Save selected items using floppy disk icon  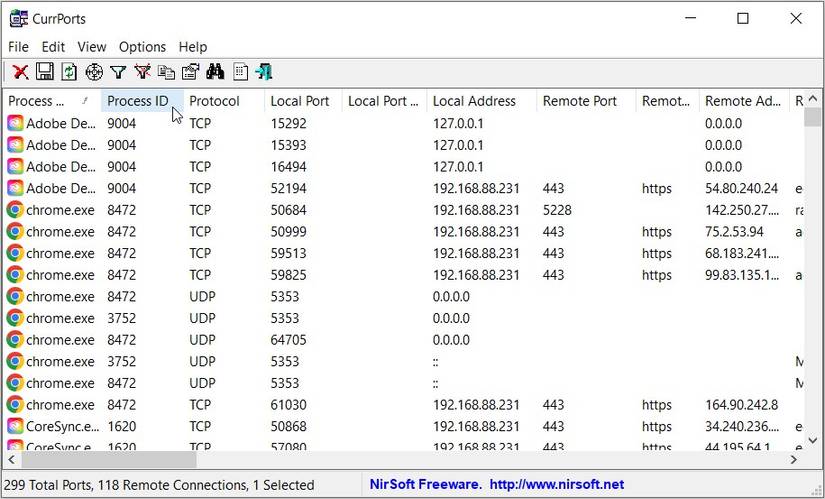click(45, 72)
